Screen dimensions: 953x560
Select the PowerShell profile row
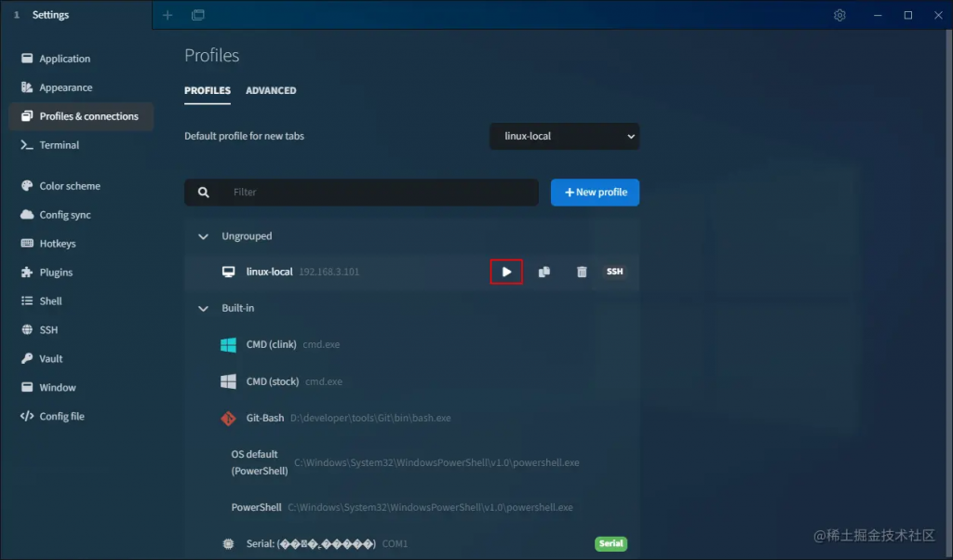coord(412,507)
